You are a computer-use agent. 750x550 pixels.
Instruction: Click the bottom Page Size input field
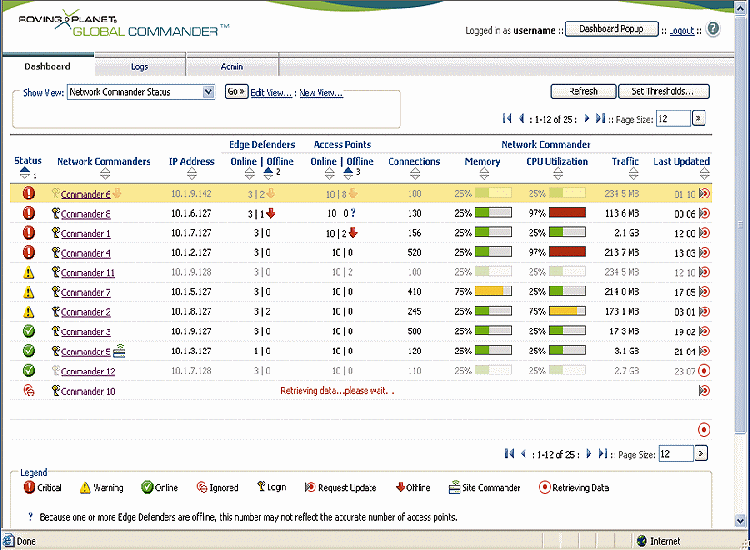pyautogui.click(x=676, y=453)
